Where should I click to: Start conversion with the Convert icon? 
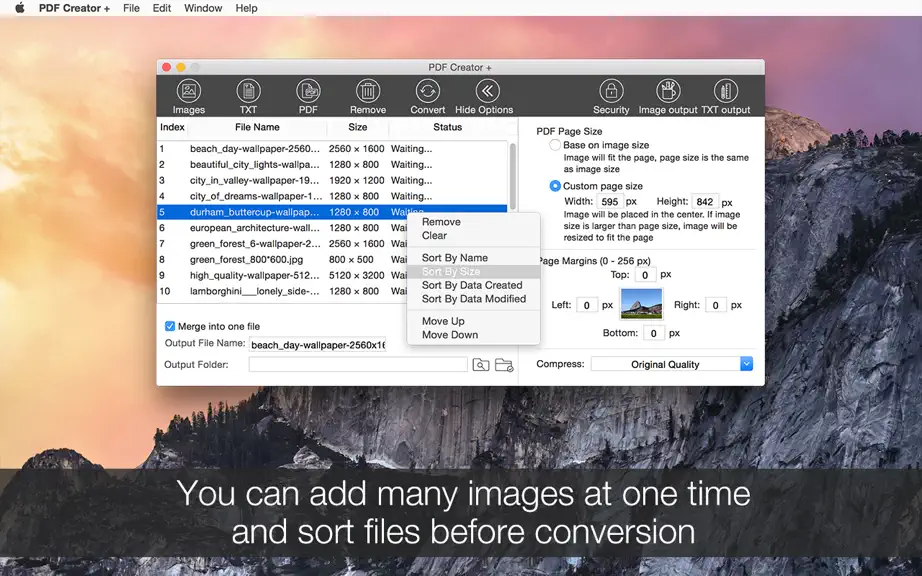pyautogui.click(x=427, y=91)
